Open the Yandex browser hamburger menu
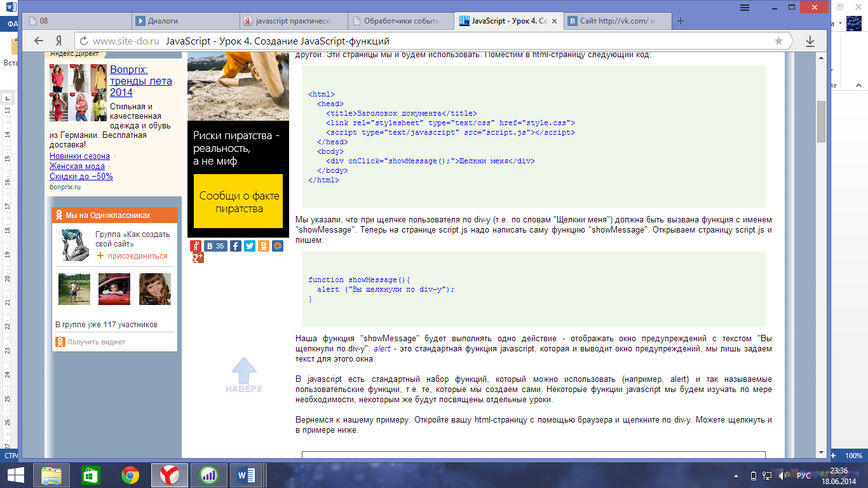Image resolution: width=868 pixels, height=488 pixels. (744, 6)
